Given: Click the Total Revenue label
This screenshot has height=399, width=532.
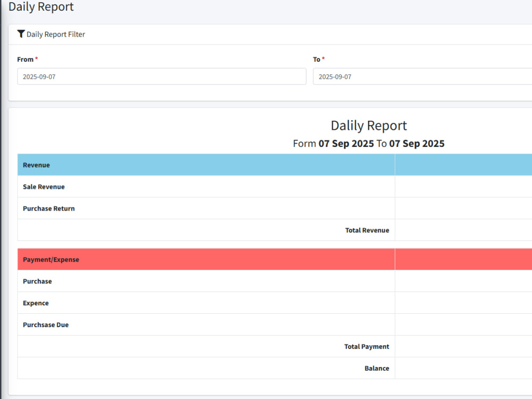Looking at the screenshot, I should [x=367, y=230].
